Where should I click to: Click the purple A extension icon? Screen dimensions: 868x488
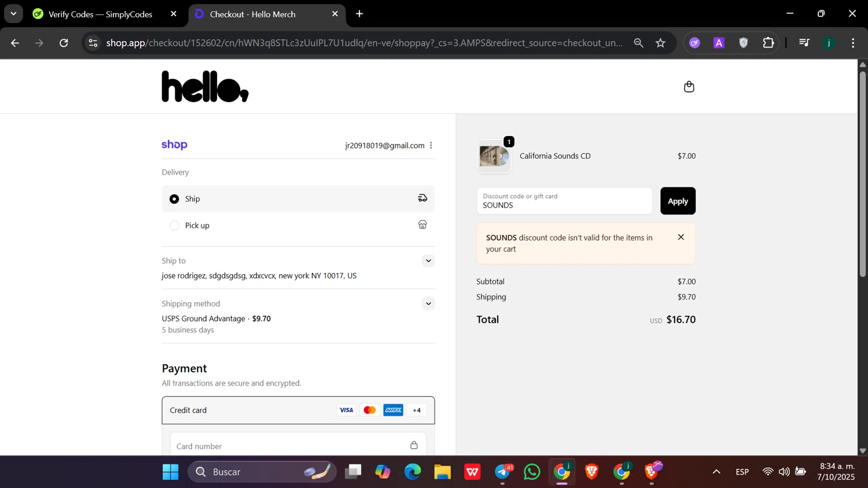(719, 43)
